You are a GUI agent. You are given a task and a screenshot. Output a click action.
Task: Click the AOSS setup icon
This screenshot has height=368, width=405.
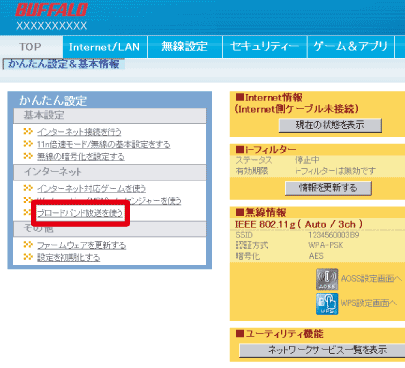click(327, 279)
